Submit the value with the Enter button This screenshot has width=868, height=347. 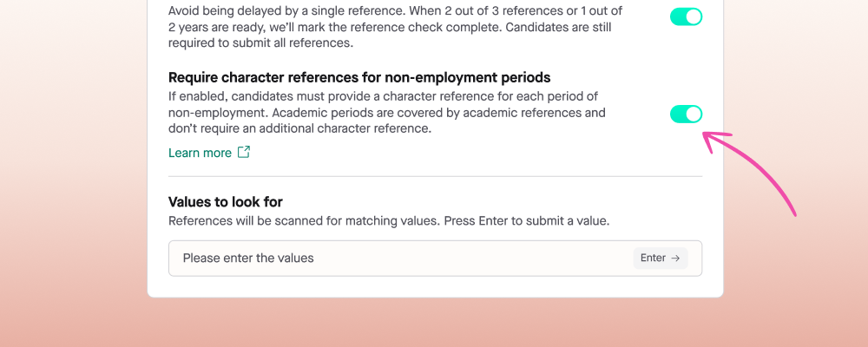(x=661, y=258)
